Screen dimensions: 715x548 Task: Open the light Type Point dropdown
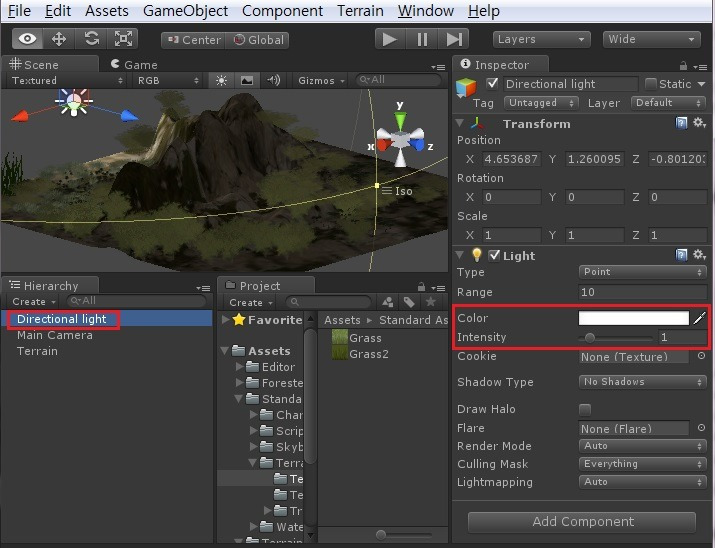pos(642,272)
